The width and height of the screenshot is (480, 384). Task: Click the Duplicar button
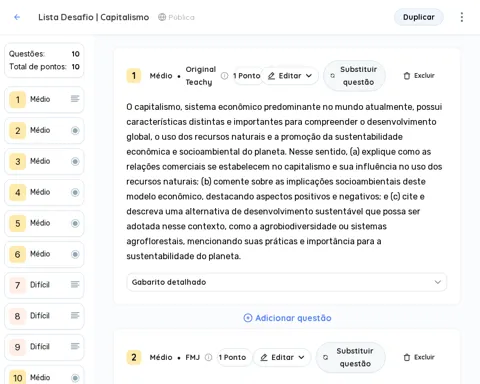tap(419, 17)
